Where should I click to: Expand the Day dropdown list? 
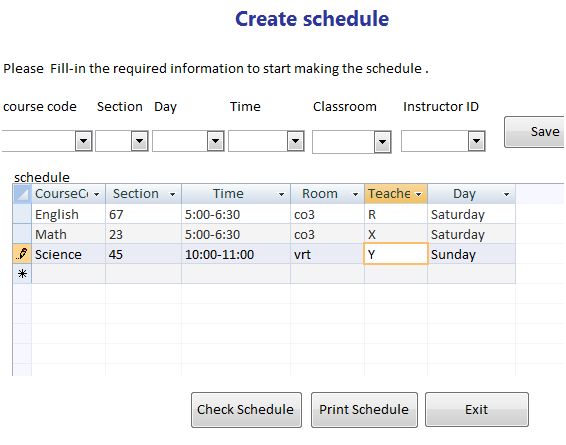coord(215,141)
